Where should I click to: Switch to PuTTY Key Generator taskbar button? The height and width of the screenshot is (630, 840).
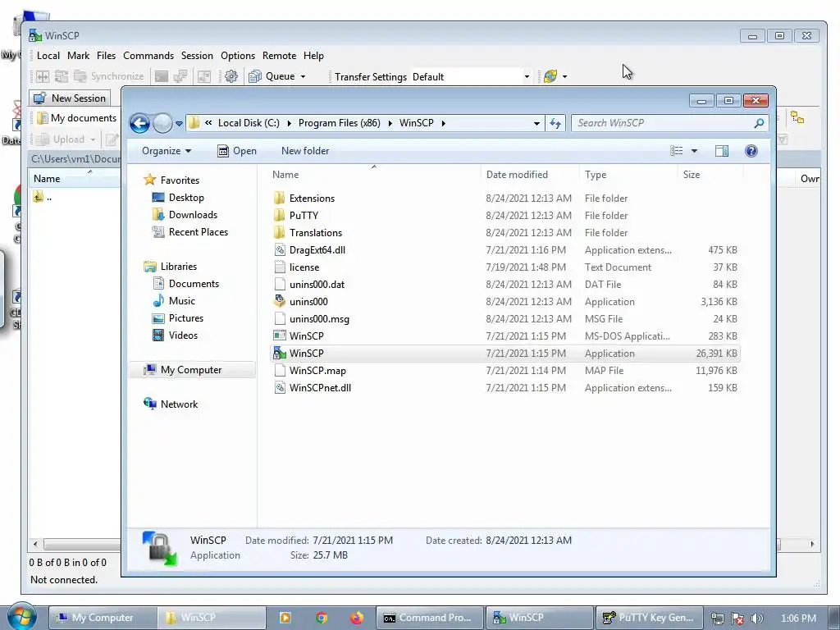point(649,618)
